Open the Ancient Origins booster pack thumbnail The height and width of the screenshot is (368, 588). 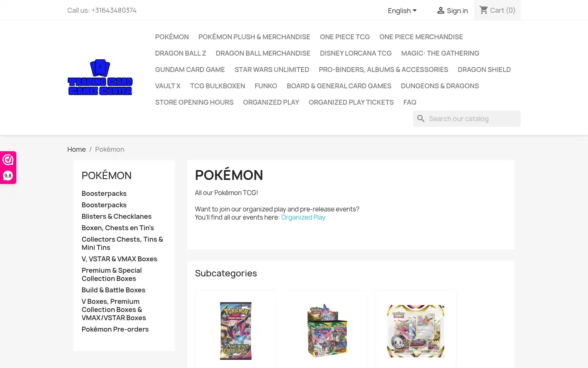236,331
